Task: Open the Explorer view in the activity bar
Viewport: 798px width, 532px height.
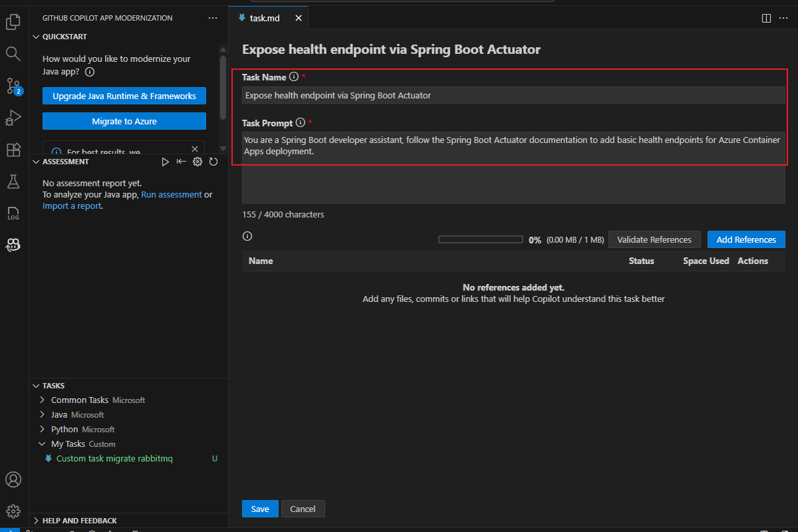Action: pos(13,21)
